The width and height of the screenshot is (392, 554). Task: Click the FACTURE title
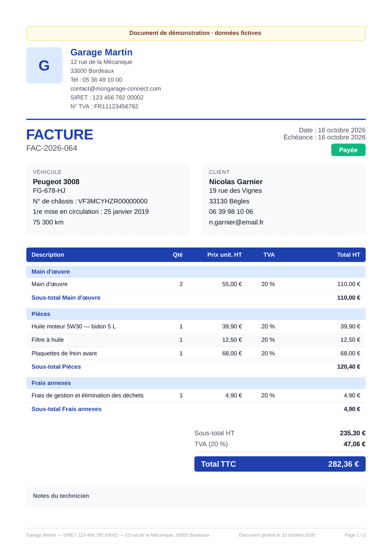pos(60,134)
